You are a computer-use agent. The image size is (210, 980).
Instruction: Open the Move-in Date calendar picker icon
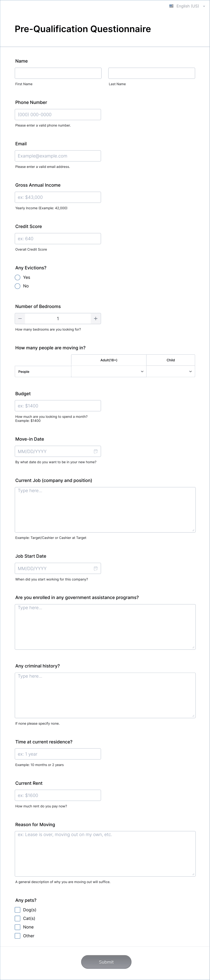click(96, 451)
